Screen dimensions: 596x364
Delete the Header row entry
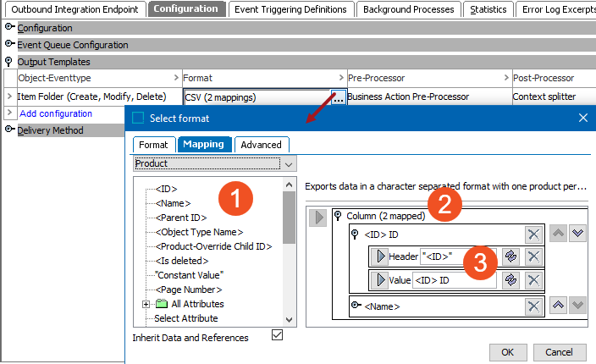(533, 256)
